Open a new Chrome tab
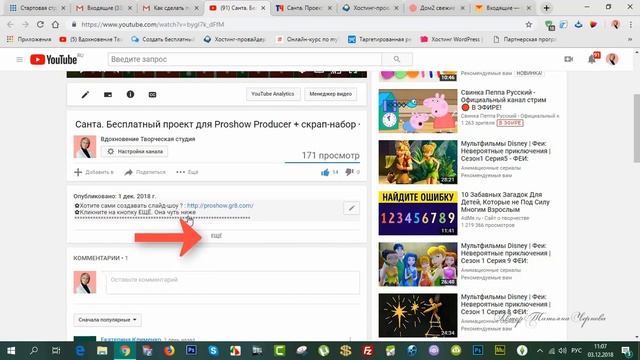The height and width of the screenshot is (360, 640). tap(547, 8)
